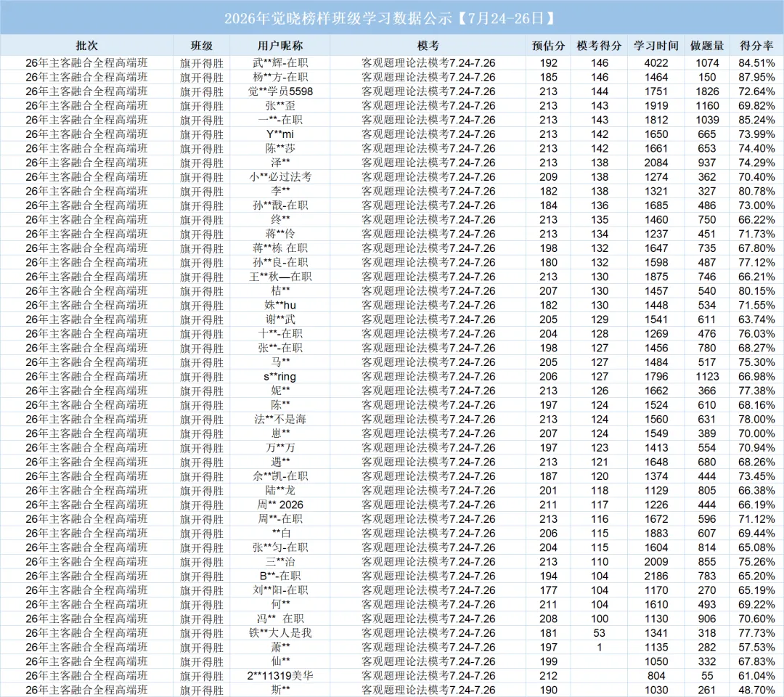This screenshot has width=784, height=697.
Task: Click nickname 铁**大人是我
Action: pyautogui.click(x=280, y=633)
